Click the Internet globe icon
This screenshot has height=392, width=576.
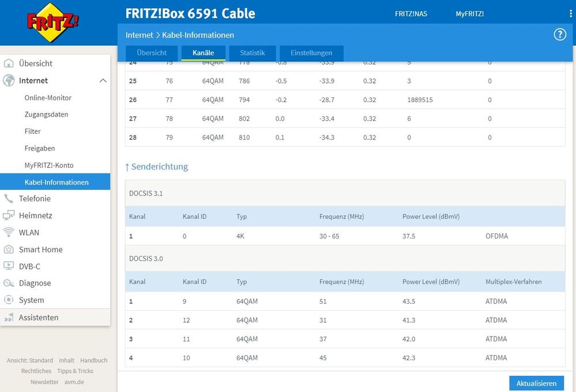(x=9, y=81)
